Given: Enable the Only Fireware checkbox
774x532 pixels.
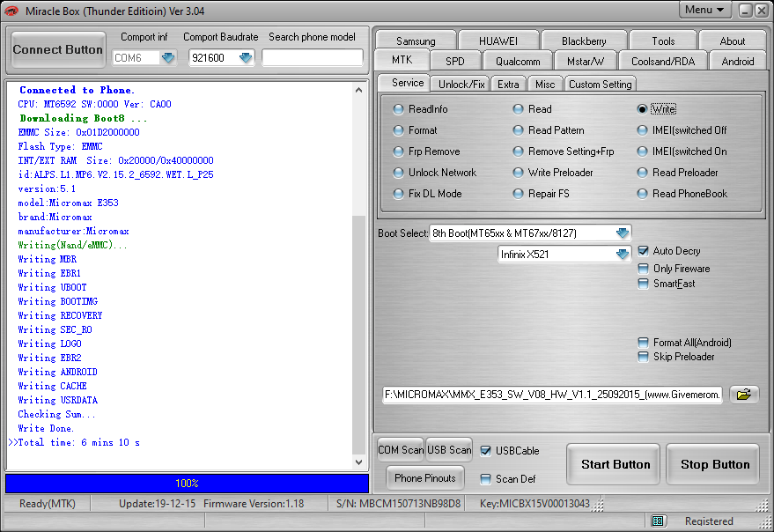Looking at the screenshot, I should tap(643, 269).
